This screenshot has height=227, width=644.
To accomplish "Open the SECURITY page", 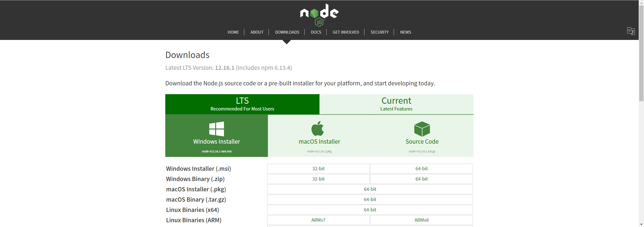I will (380, 32).
